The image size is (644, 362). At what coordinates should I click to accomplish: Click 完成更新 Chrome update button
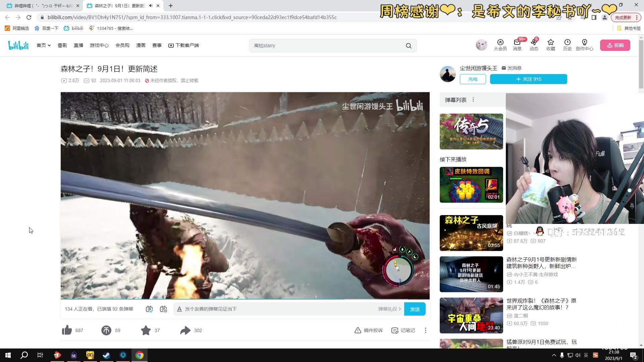click(623, 17)
